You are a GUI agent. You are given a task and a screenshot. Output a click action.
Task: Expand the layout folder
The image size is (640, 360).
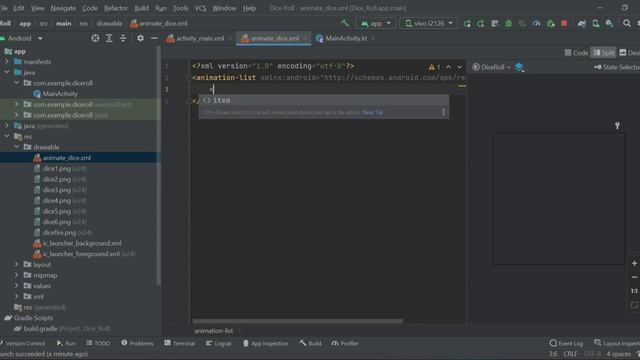(16, 264)
